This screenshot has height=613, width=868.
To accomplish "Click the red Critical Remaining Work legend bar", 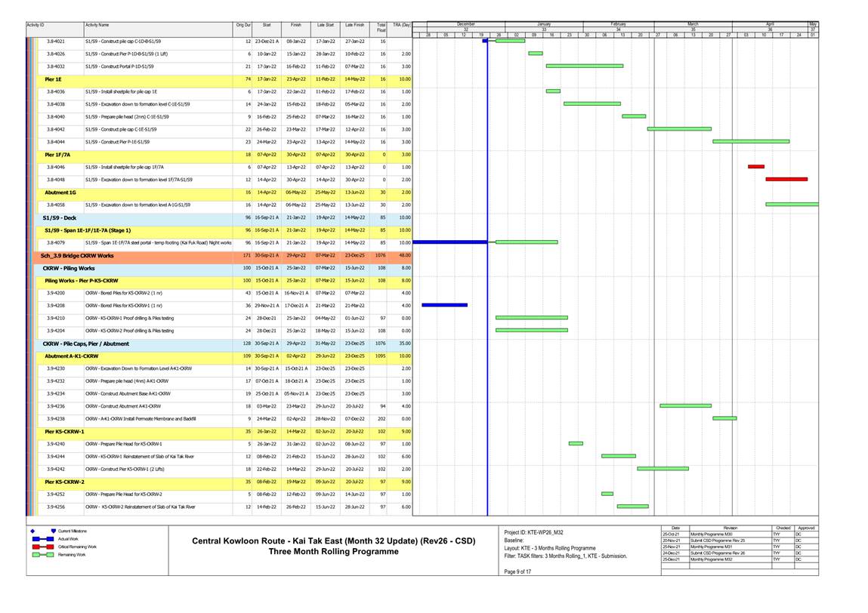I will click(x=42, y=547).
